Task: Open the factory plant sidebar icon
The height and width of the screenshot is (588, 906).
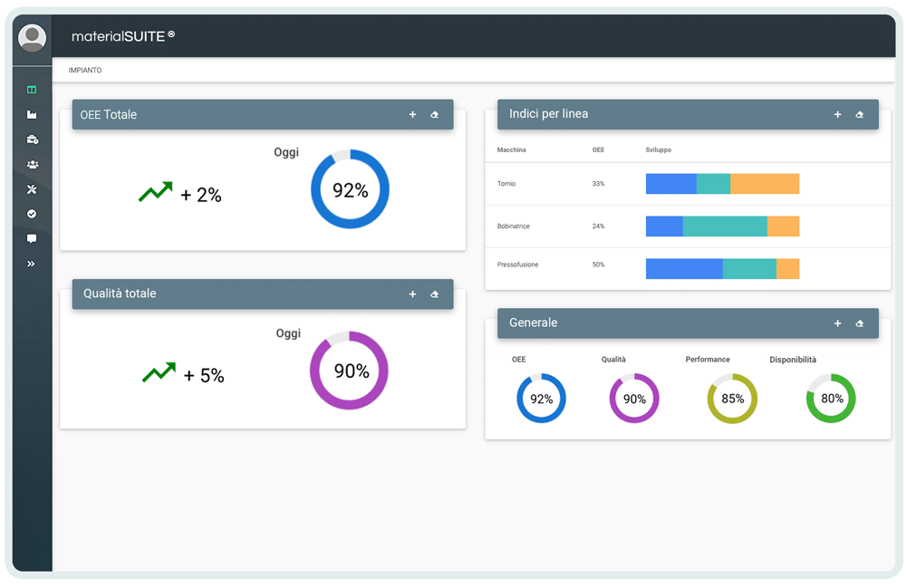Action: (32, 115)
